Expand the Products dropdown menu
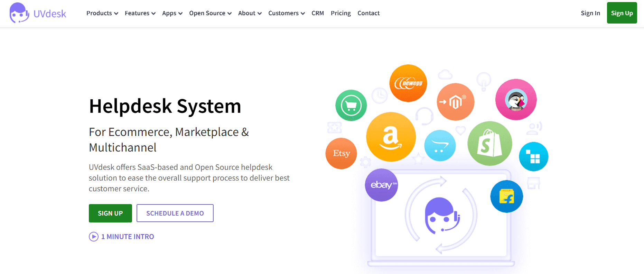 pos(102,13)
